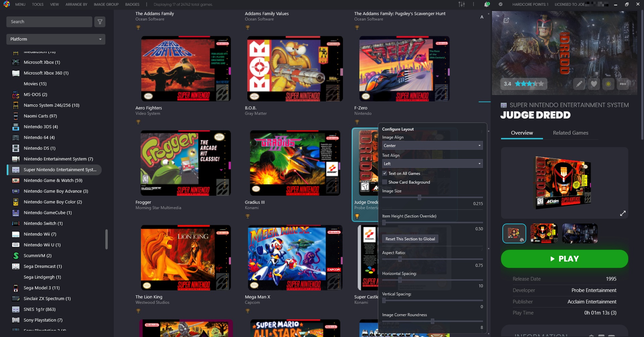Screen dimensions: 644x337
Task: Click the 3.4 star rating bar
Action: [524, 84]
